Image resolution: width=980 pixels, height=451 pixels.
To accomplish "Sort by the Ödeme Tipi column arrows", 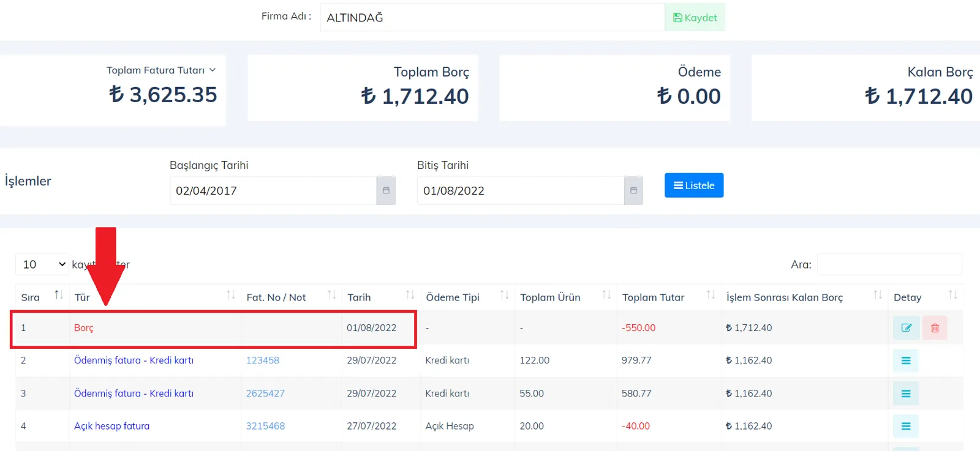I will [504, 295].
